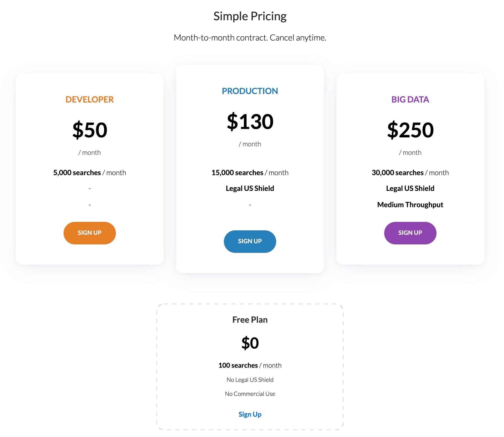This screenshot has height=437, width=504.
Task: Select the $130 Production price
Action: click(x=250, y=121)
